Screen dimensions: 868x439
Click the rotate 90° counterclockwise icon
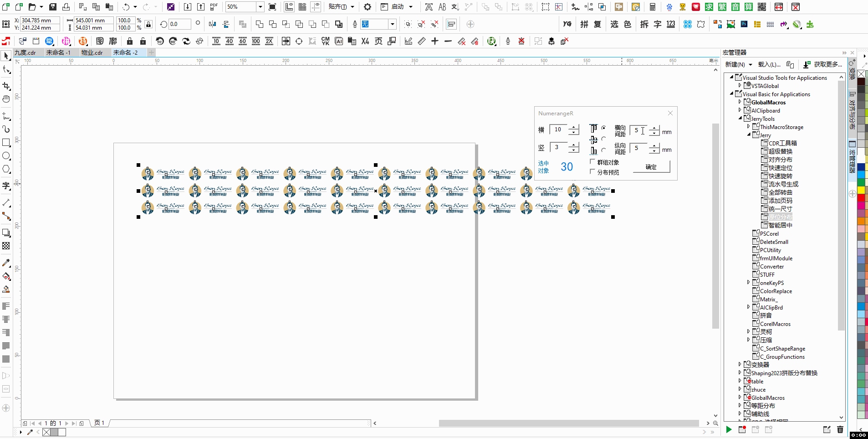[159, 41]
